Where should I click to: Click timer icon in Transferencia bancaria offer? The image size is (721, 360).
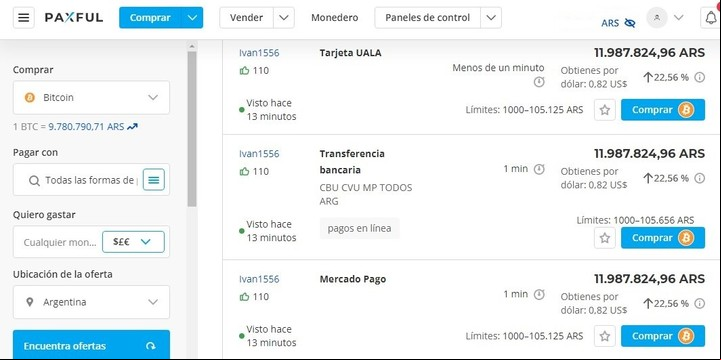[539, 169]
